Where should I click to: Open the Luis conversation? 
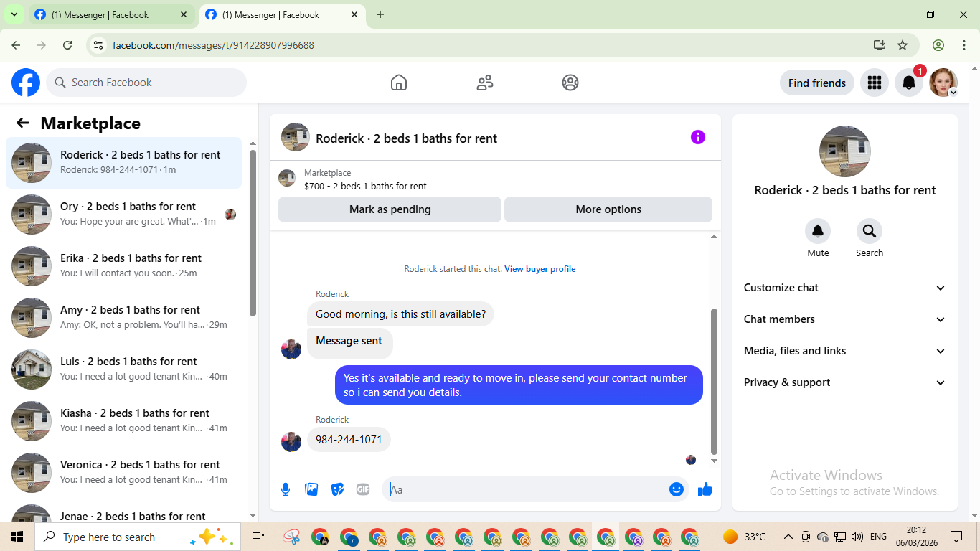click(x=124, y=369)
